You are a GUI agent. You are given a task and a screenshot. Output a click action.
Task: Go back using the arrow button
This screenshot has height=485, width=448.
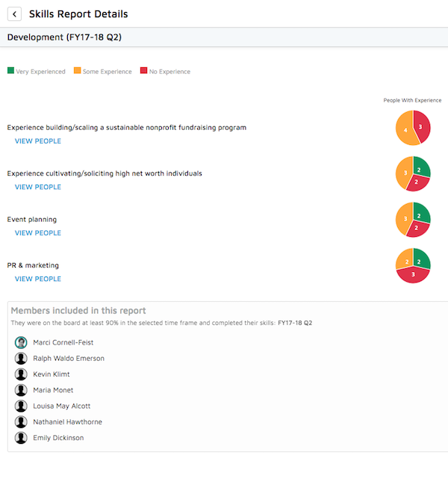click(x=14, y=14)
